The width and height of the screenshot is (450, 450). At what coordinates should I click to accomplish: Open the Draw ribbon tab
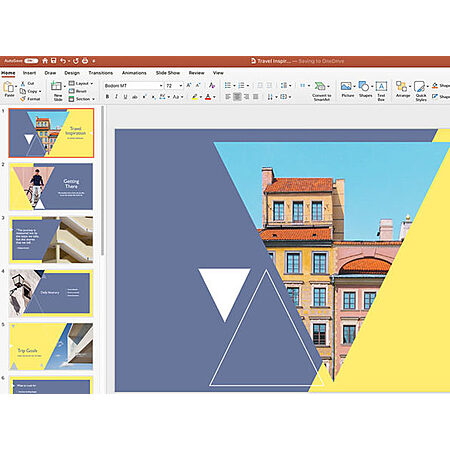50,73
